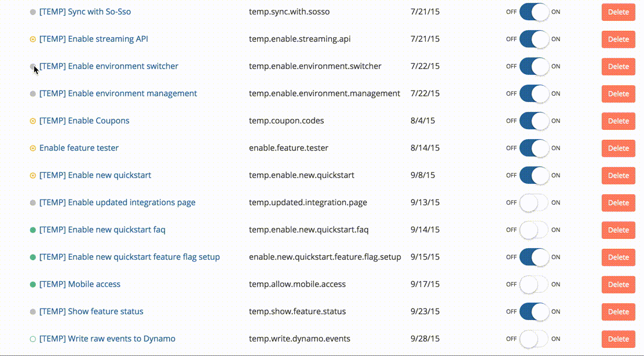Click green status dot beside Mobile access
Screen dimensions: 644x356
tap(33, 285)
